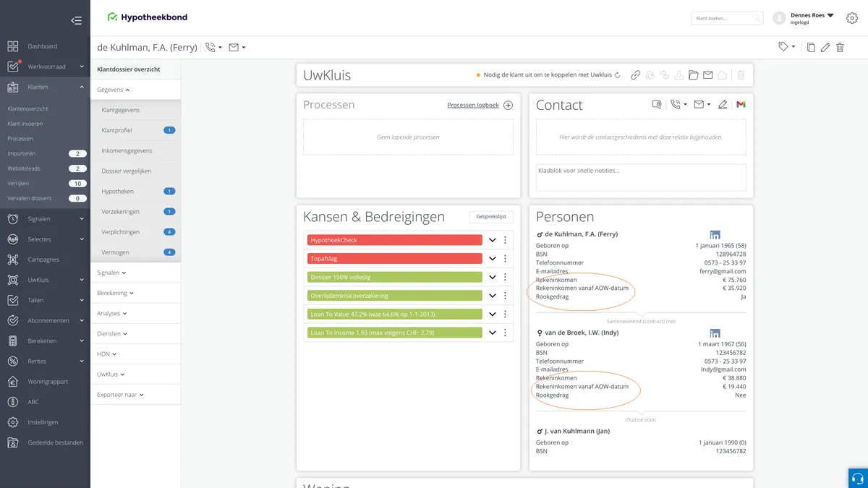Edit the client using the header pencil icon

click(825, 47)
